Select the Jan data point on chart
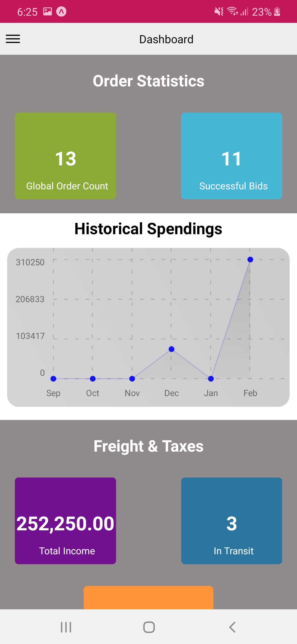The height and width of the screenshot is (644, 297). (211, 379)
